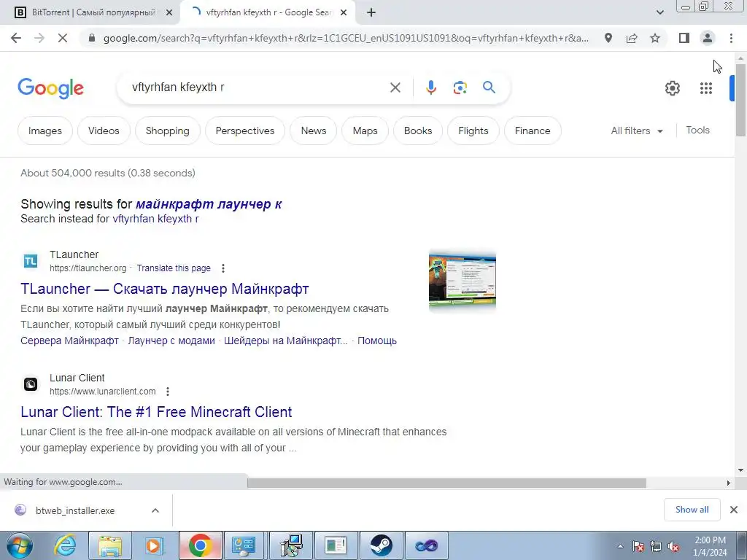The image size is (747, 560).
Task: Submit search with magnifier icon
Action: [x=489, y=87]
